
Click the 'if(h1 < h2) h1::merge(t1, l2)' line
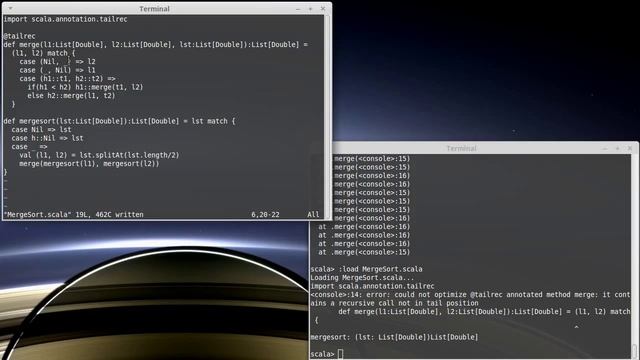85,87
